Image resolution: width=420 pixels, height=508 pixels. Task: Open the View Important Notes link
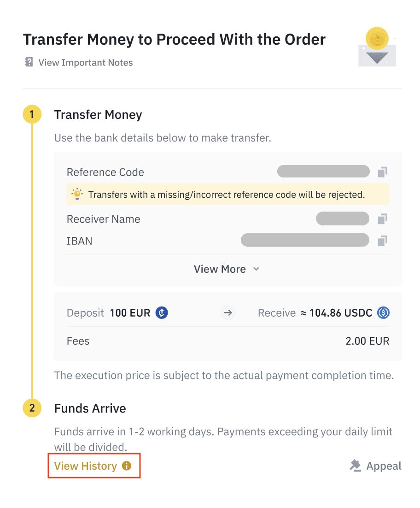[x=86, y=63]
